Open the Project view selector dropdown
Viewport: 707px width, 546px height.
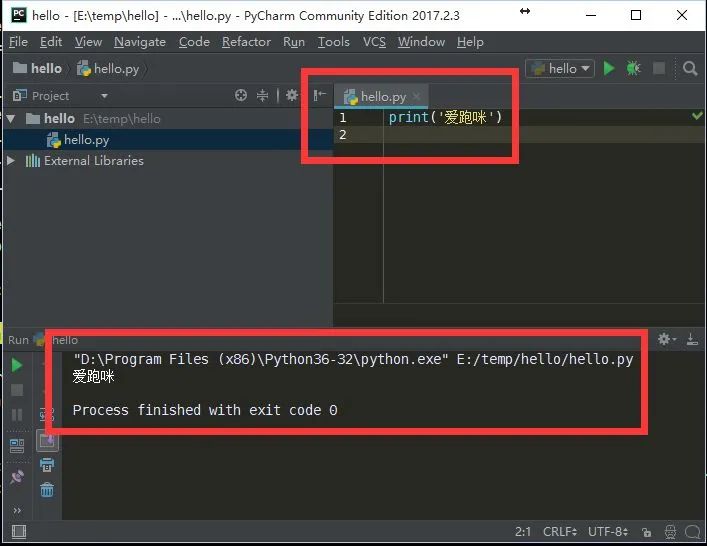click(x=104, y=96)
